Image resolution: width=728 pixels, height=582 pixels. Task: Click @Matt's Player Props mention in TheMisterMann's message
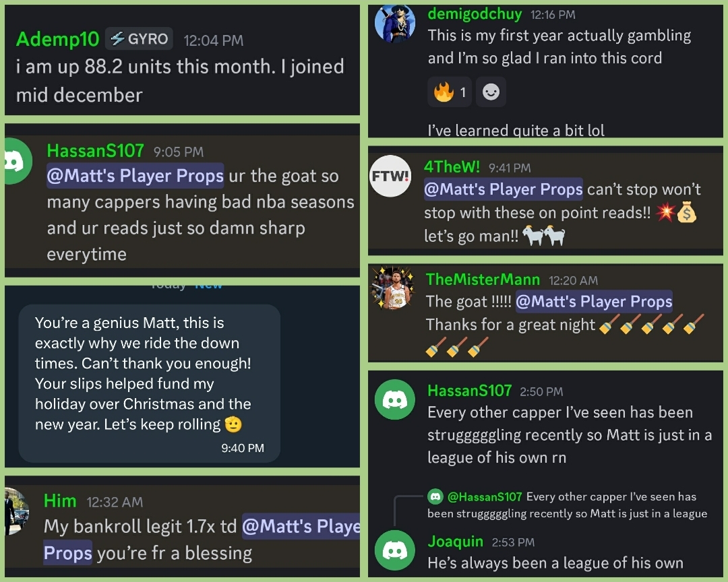(595, 301)
